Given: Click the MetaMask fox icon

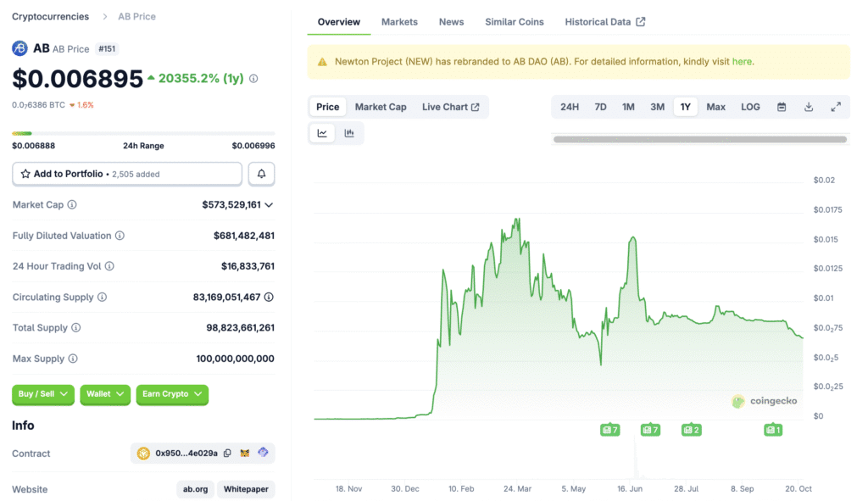Looking at the screenshot, I should pos(245,454).
